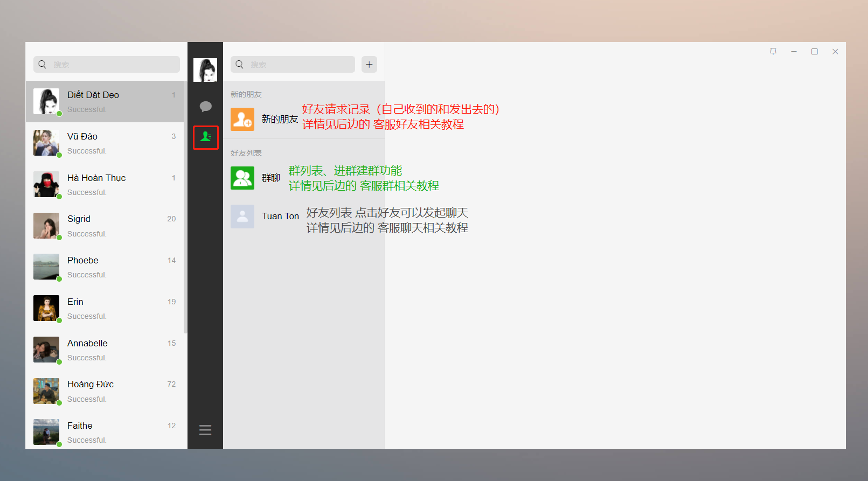Viewport: 868px width, 481px height.
Task: Open the chats speech bubble icon
Action: (205, 107)
